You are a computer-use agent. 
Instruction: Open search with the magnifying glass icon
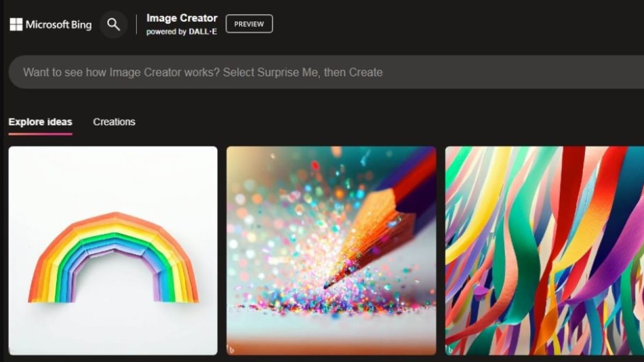click(113, 25)
